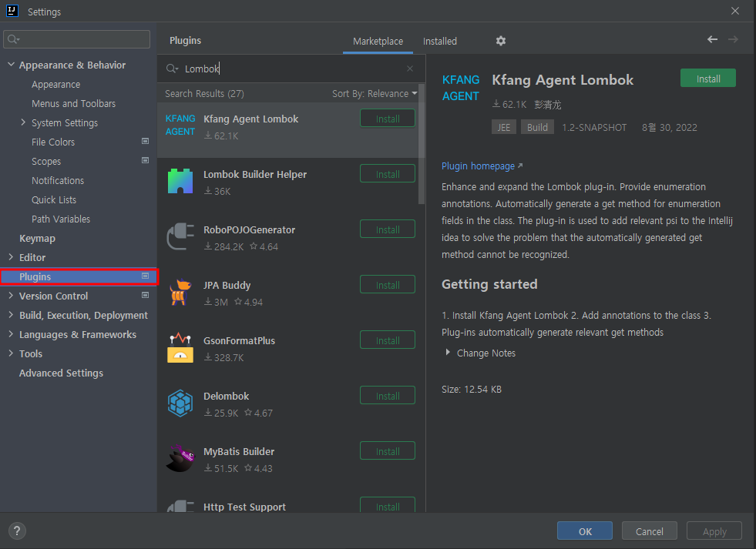Collapse the Appearance & Behavior section
The image size is (756, 549).
[x=11, y=65]
